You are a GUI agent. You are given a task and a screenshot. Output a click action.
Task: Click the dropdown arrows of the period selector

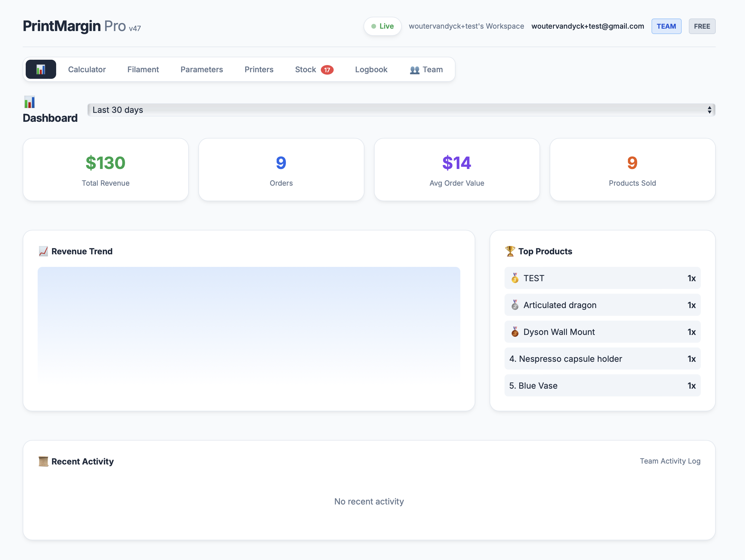coord(709,110)
